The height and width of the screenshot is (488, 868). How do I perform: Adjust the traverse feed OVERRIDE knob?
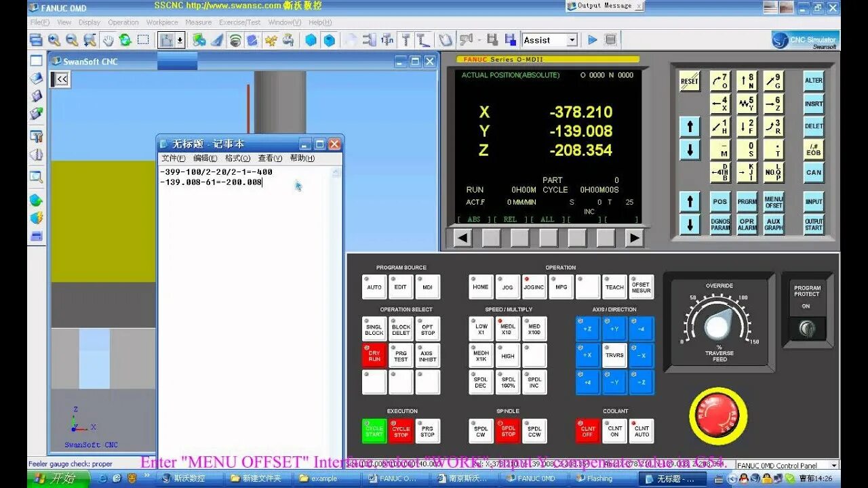[718, 326]
